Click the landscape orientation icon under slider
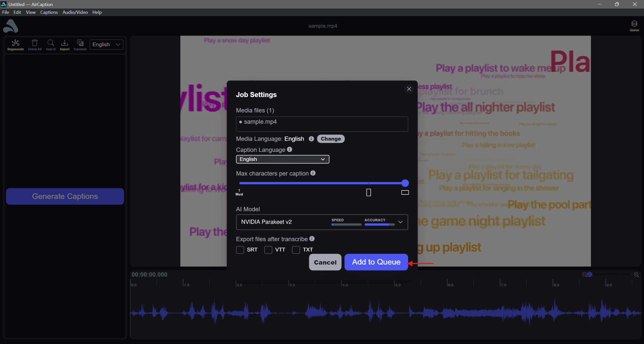This screenshot has height=344, width=644. tap(405, 193)
